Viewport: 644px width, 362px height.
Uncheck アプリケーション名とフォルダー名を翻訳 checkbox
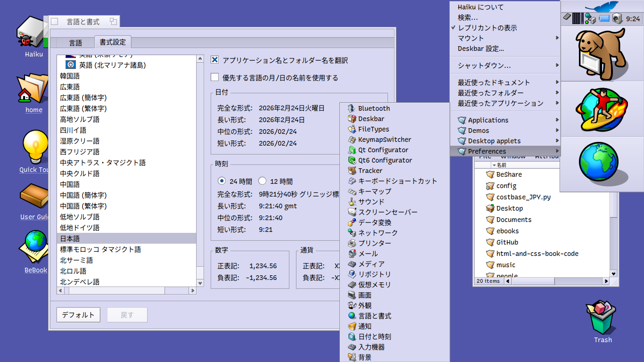(215, 60)
